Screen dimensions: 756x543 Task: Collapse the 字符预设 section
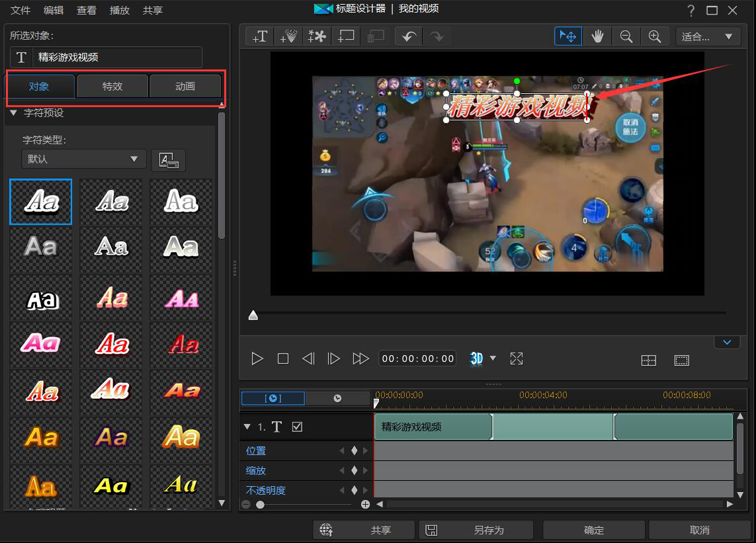(x=13, y=113)
